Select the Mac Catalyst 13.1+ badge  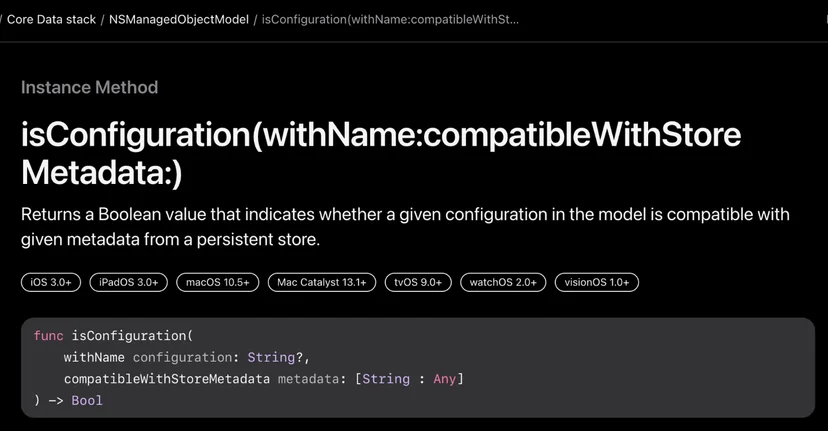click(322, 282)
